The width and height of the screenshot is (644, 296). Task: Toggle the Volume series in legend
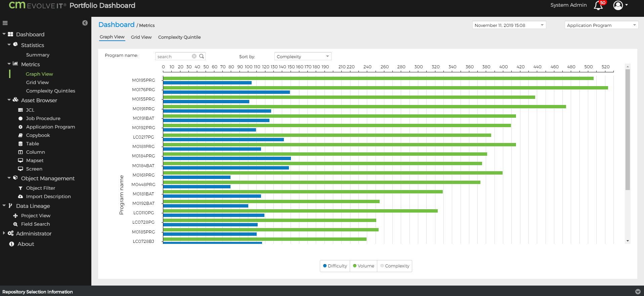pyautogui.click(x=363, y=266)
